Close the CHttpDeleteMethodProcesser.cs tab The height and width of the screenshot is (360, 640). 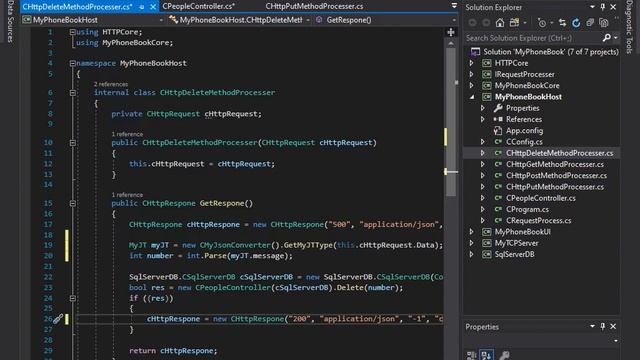coord(153,7)
